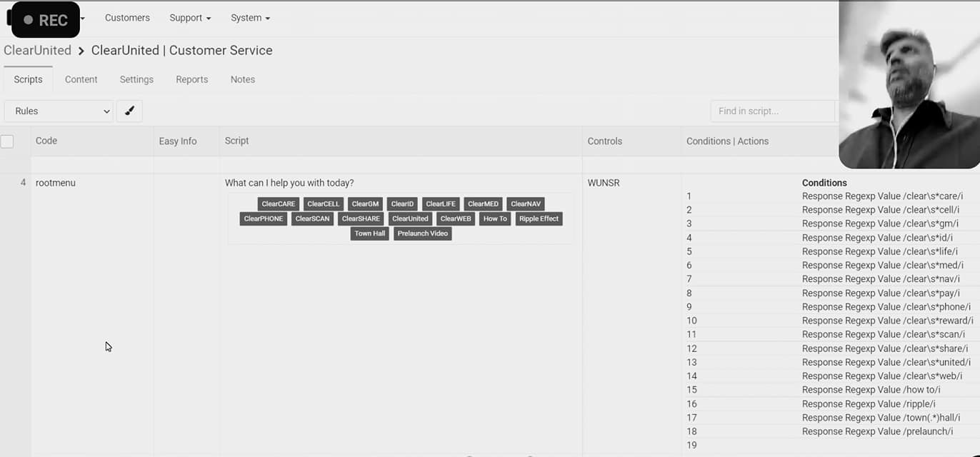
Task: Click the ClearCARE response button
Action: click(278, 204)
